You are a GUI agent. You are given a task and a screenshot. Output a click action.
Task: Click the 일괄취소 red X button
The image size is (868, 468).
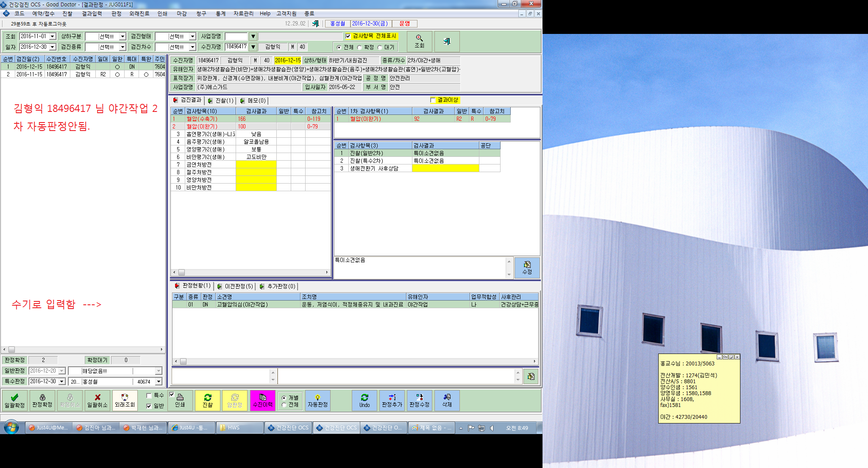click(x=97, y=401)
